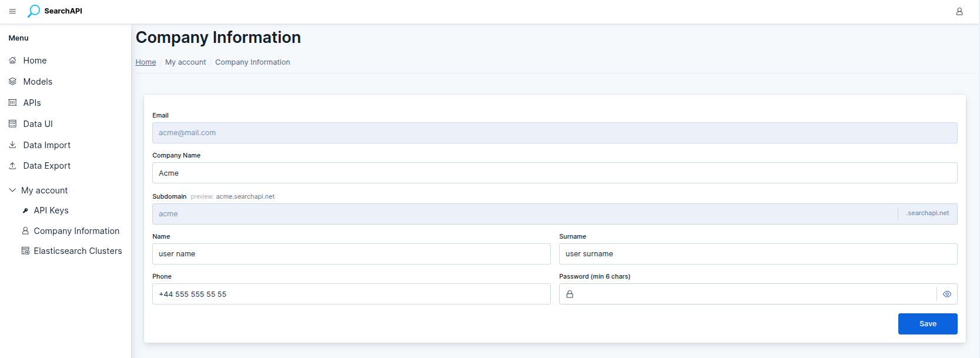Focus the Phone input field
Image resolution: width=980 pixels, height=358 pixels.
pos(352,295)
